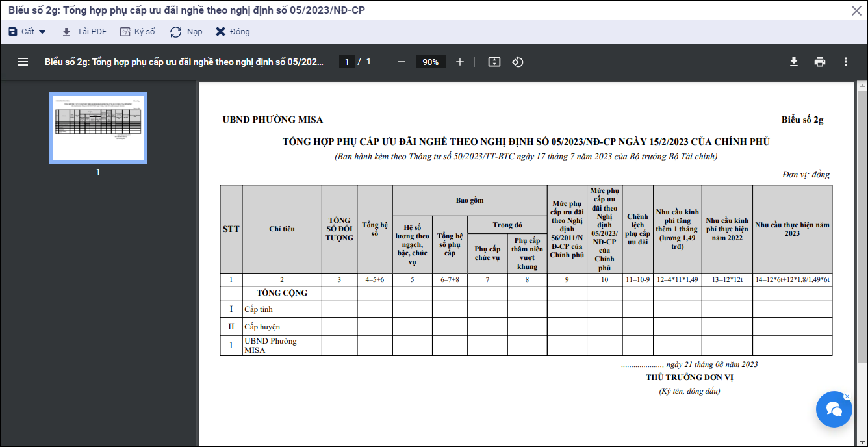Click the PDF viewer document title text
Screen dimensions: 868x447
[x=184, y=62]
